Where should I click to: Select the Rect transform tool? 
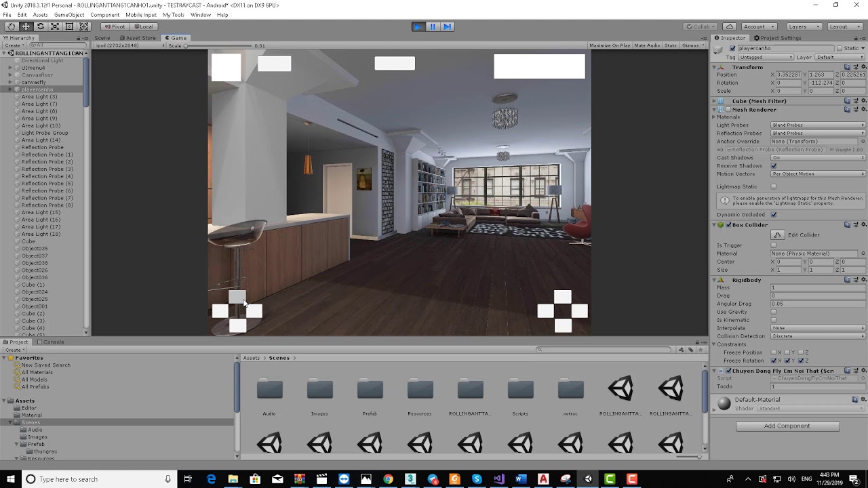71,26
